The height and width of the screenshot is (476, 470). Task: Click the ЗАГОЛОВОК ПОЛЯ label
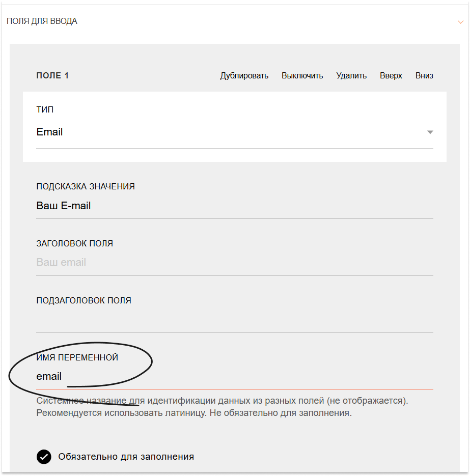point(75,243)
